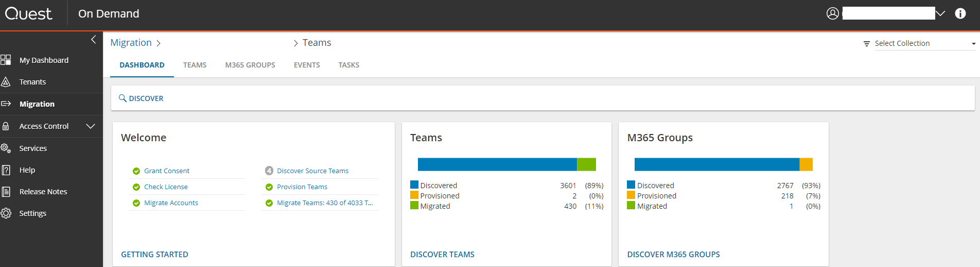Open the user account profile icon

point(832,13)
